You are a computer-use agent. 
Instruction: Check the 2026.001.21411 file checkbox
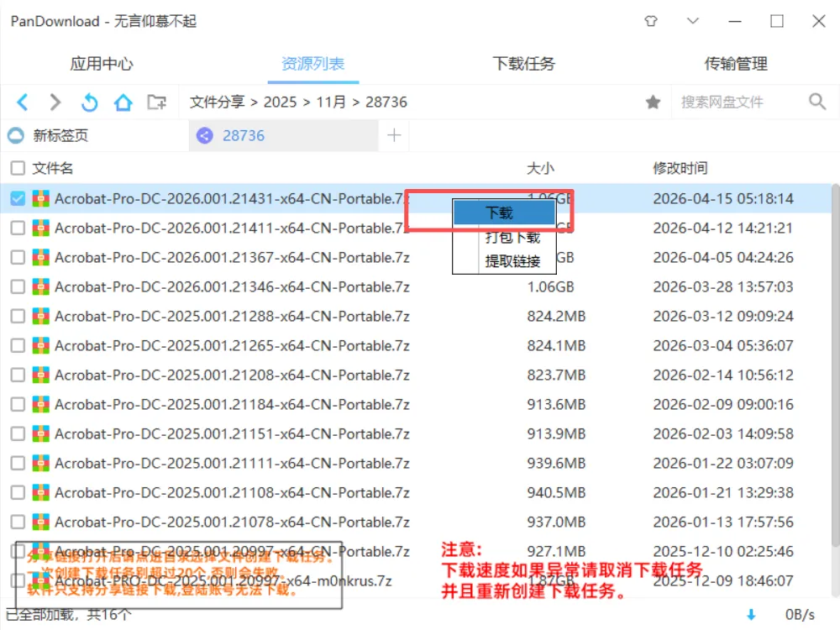point(18,228)
